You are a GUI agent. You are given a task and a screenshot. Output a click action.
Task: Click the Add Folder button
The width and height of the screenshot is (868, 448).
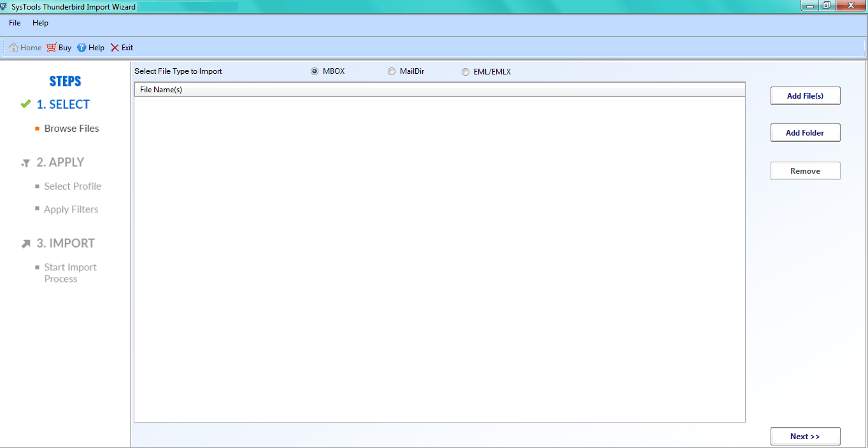click(x=805, y=132)
